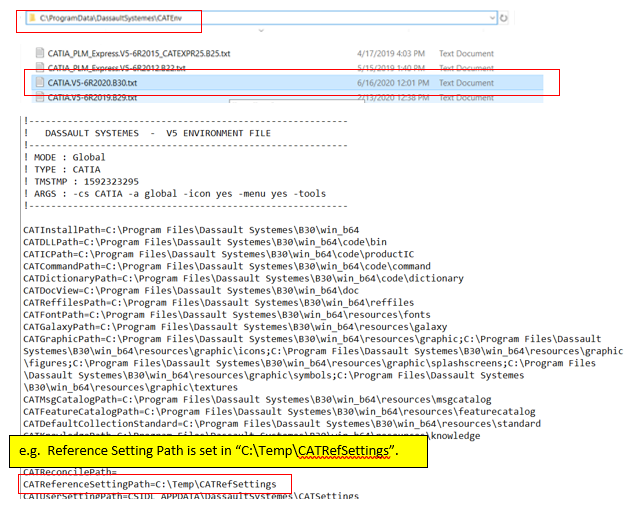Screen dimensions: 629x513
Task: Click the CATCommandPath line
Action: (227, 266)
